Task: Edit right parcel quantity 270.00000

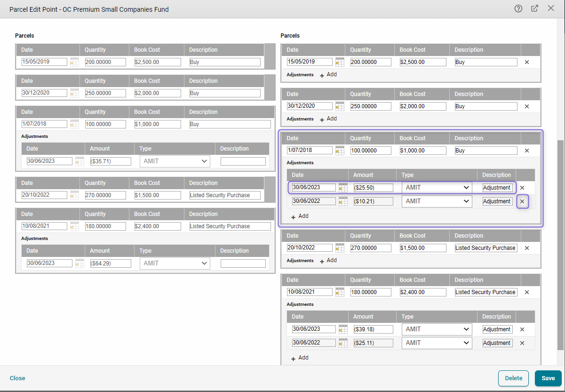Action: pyautogui.click(x=371, y=248)
